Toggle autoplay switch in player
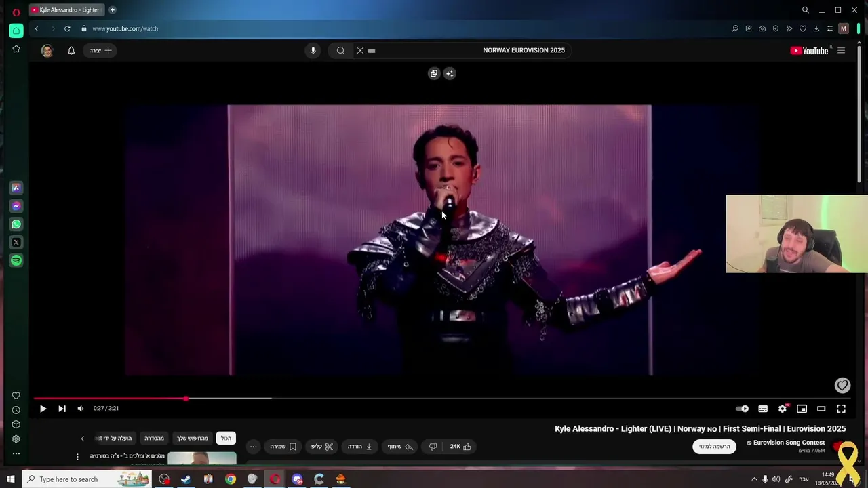This screenshot has width=868, height=488. pos(743,409)
